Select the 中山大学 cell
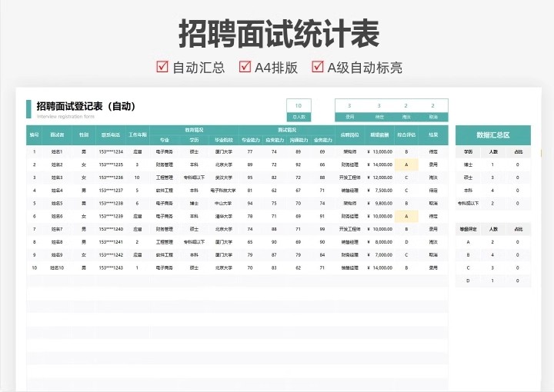554x392 pixels. coord(223,203)
